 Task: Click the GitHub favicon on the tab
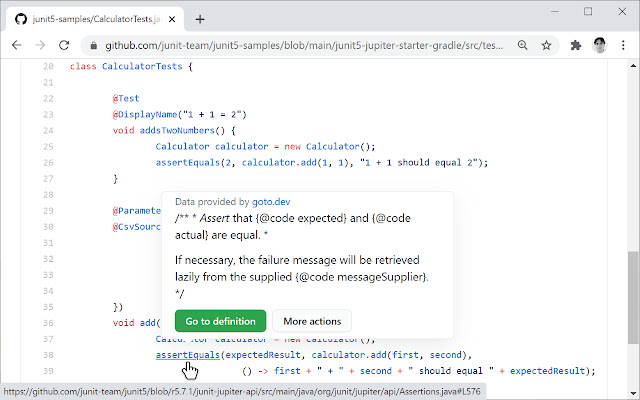pos(21,19)
